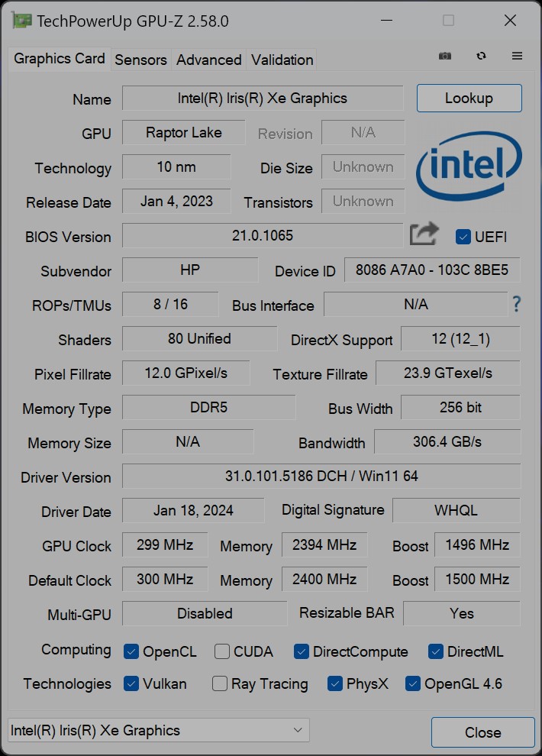Image resolution: width=542 pixels, height=756 pixels.
Task: Toggle the Vulkan checkbox
Action: pos(131,683)
